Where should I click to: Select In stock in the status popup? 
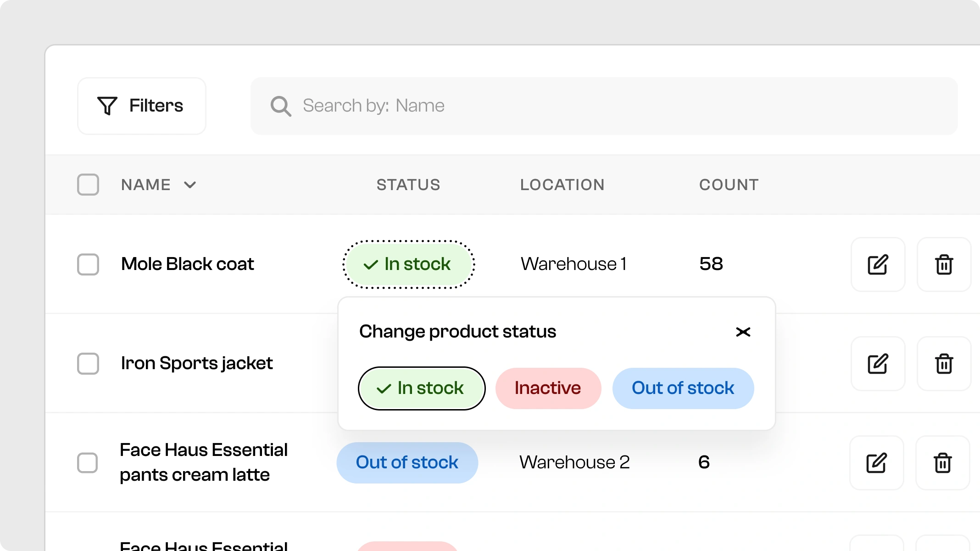click(x=421, y=388)
